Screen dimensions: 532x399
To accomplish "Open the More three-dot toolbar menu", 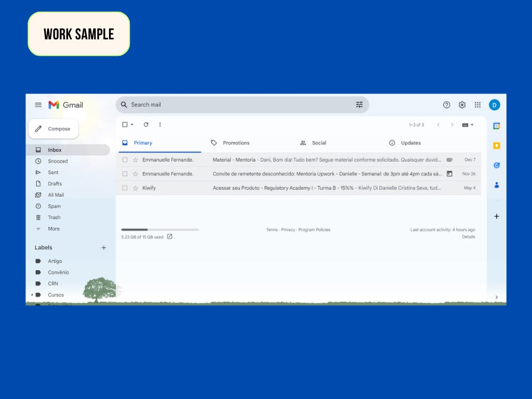I will click(x=160, y=124).
